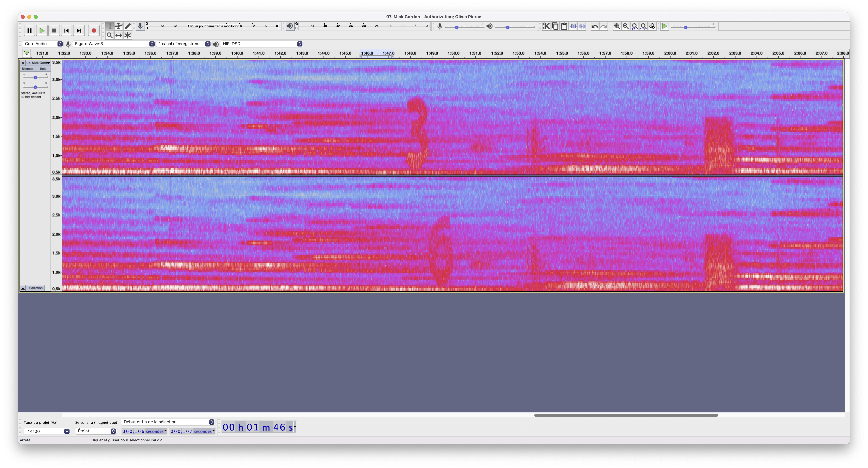Select the Multi-tool (asterisk)
868x468 pixels.
[x=128, y=35]
